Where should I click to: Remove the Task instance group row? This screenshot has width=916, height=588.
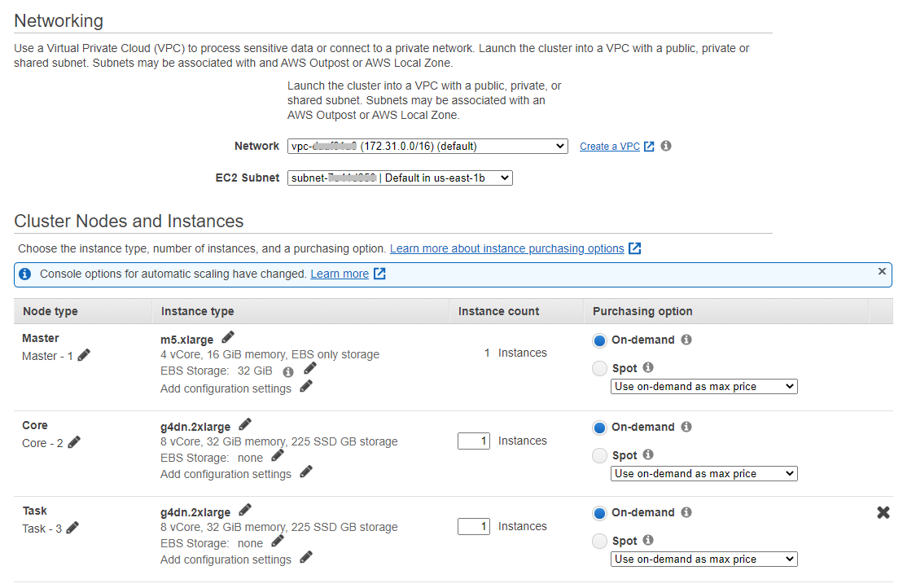point(883,513)
